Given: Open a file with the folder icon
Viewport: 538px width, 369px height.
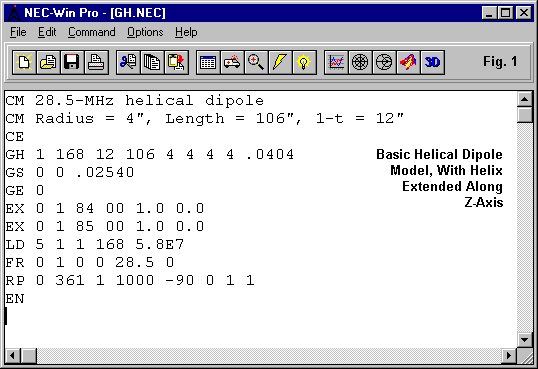Looking at the screenshot, I should [x=48, y=62].
